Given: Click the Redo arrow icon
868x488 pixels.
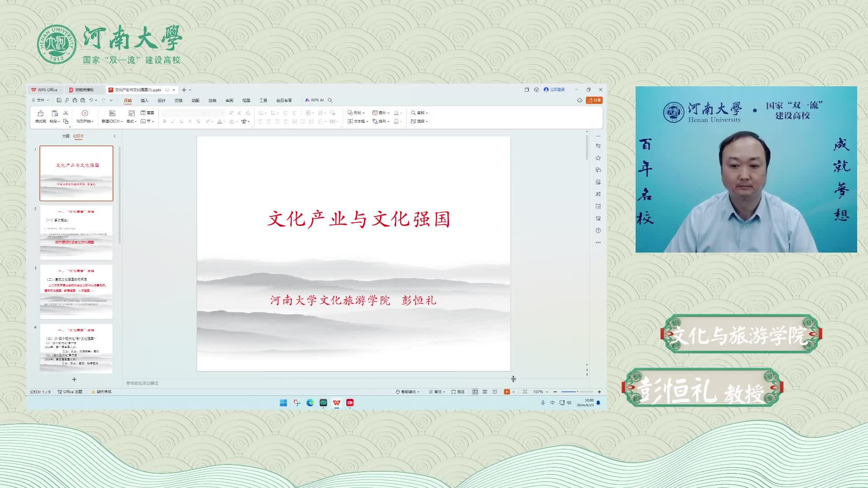Looking at the screenshot, I should [x=104, y=100].
